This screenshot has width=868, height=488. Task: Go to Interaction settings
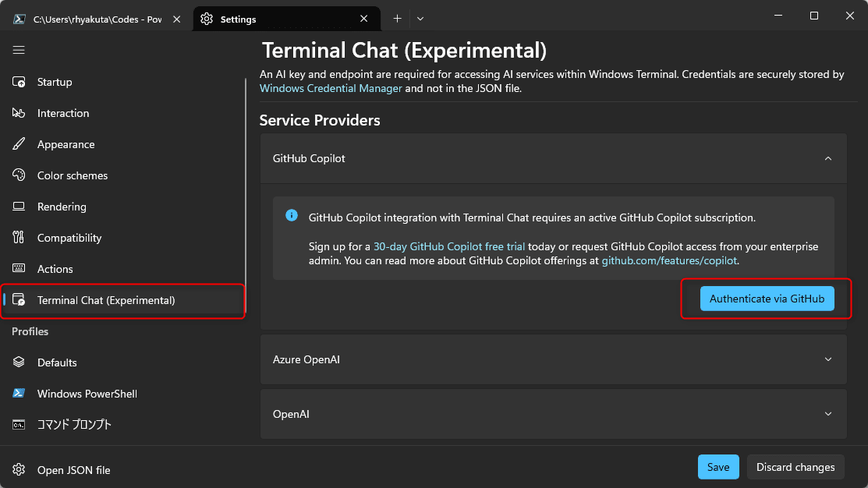[123, 113]
